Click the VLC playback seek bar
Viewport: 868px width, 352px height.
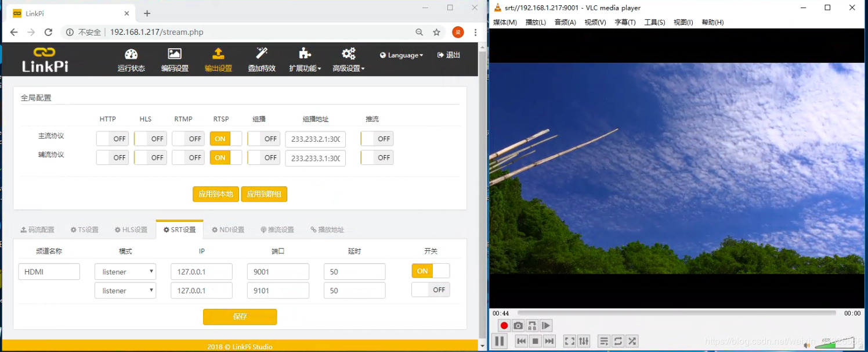pyautogui.click(x=676, y=313)
